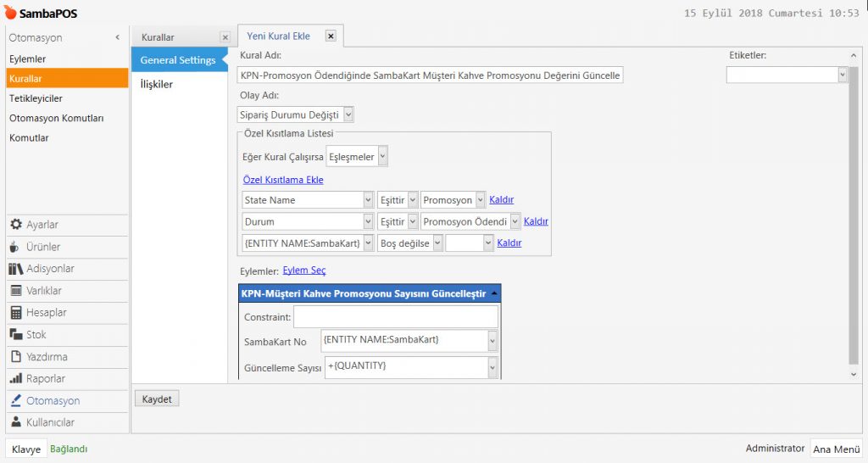The height and width of the screenshot is (463, 868).
Task: Open Raporlar bar chart icon
Action: (15, 379)
